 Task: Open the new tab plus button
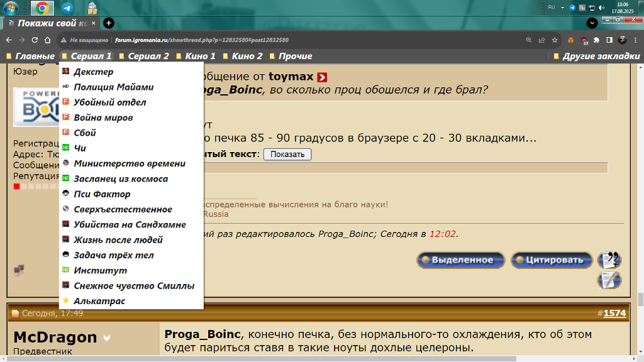click(x=108, y=23)
